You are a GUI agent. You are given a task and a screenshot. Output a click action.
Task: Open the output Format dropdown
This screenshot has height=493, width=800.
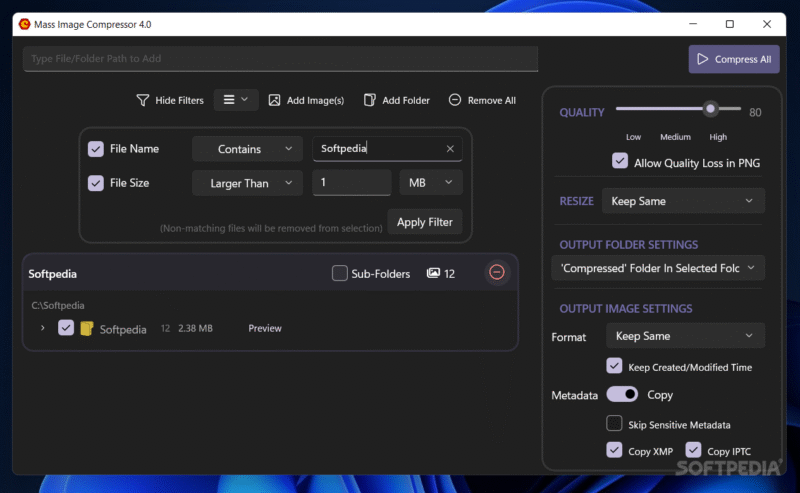pos(685,336)
